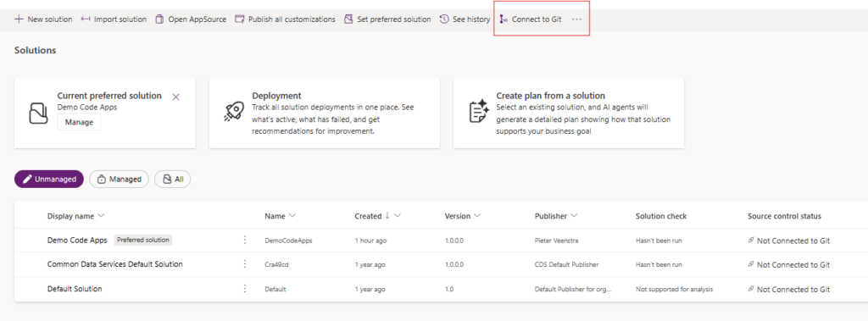The width and height of the screenshot is (868, 321).
Task: Click Git status icon in Cra49cd row
Action: [751, 264]
